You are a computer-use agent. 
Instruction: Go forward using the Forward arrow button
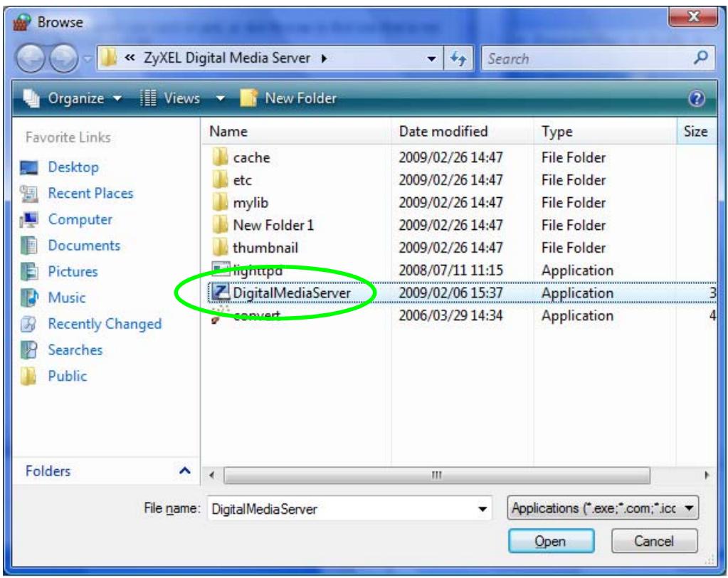pos(63,58)
